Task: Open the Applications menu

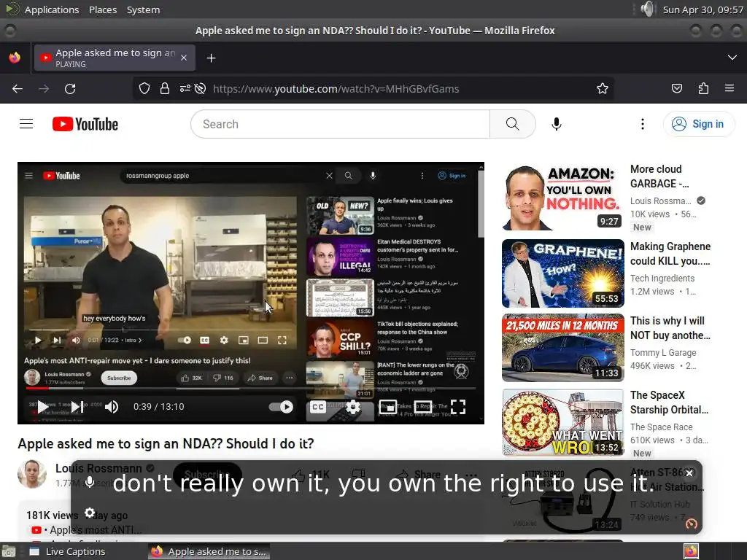Action: (52, 9)
